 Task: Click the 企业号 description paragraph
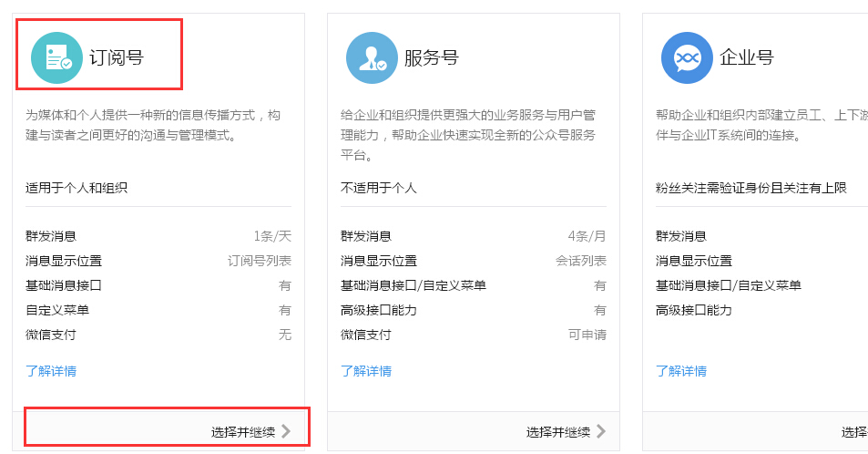click(761, 125)
